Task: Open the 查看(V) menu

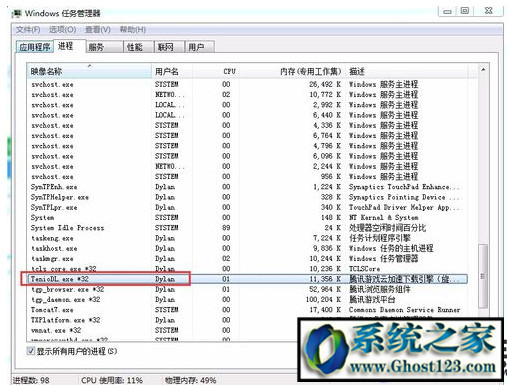Action: coord(98,30)
